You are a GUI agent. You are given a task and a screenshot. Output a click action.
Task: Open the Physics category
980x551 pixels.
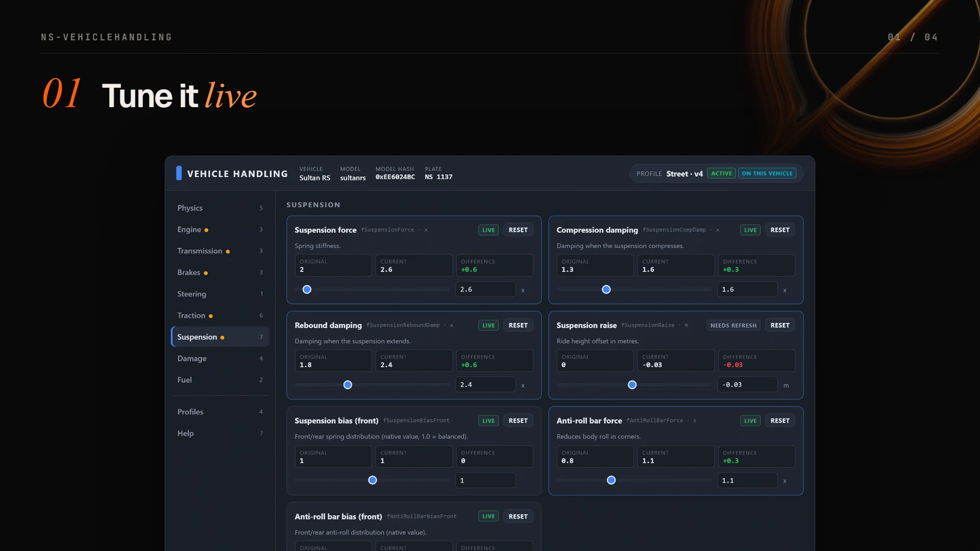pos(220,208)
